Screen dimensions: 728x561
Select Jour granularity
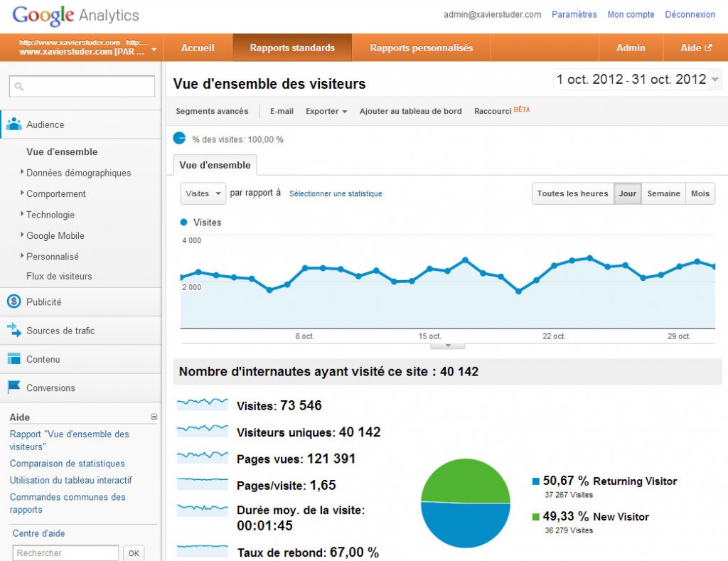click(627, 193)
